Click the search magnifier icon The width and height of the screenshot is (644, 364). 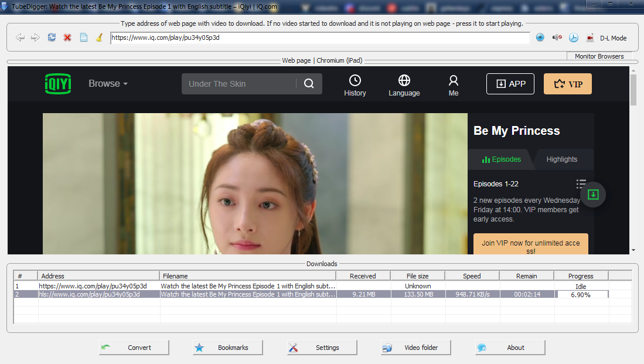309,84
